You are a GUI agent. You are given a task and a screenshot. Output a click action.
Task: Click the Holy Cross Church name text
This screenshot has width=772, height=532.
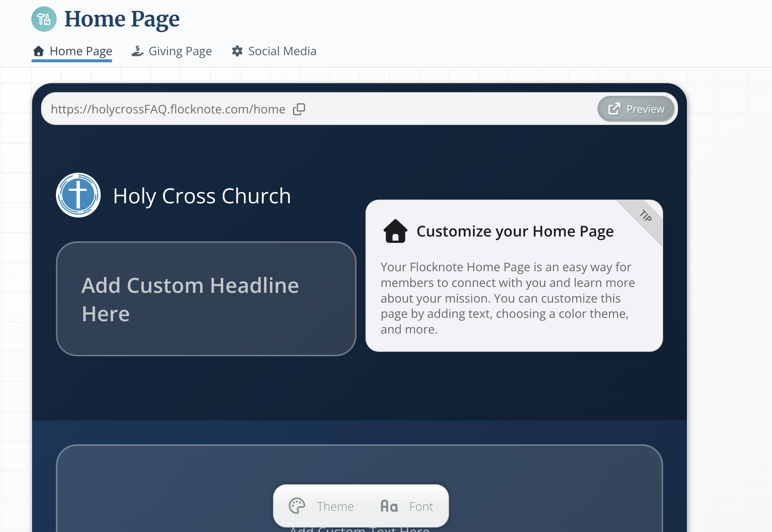click(202, 196)
